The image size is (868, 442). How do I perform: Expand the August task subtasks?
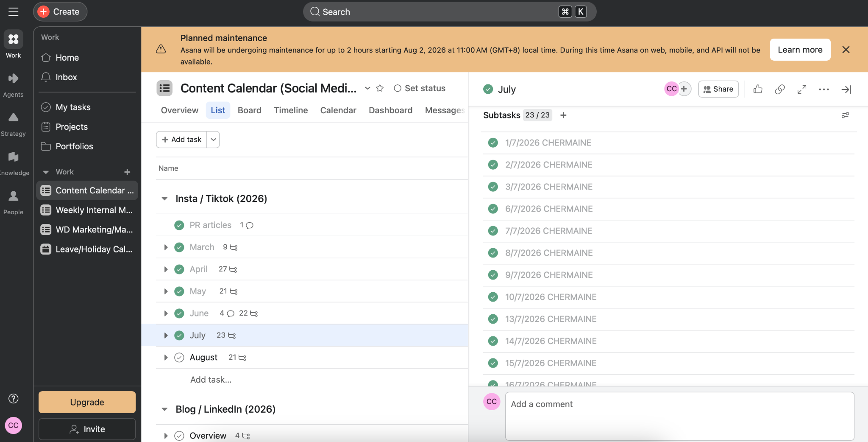[166, 357]
